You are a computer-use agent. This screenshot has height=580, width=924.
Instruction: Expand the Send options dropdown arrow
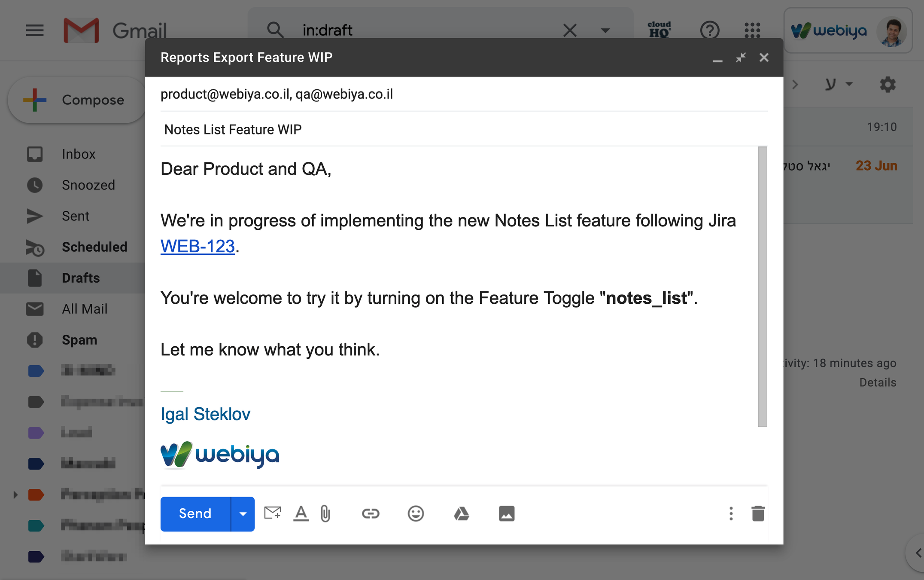tap(243, 514)
